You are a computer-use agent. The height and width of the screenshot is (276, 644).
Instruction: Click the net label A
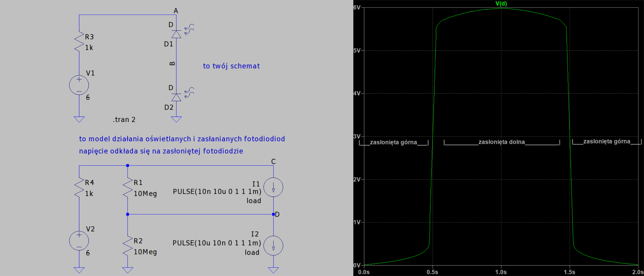pos(176,11)
